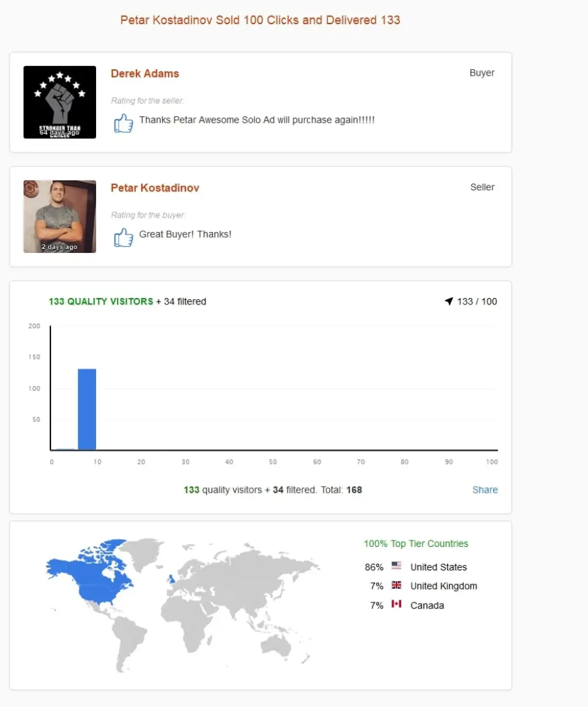Click the United Kingdom country label
This screenshot has width=588, height=707.
pyautogui.click(x=444, y=586)
